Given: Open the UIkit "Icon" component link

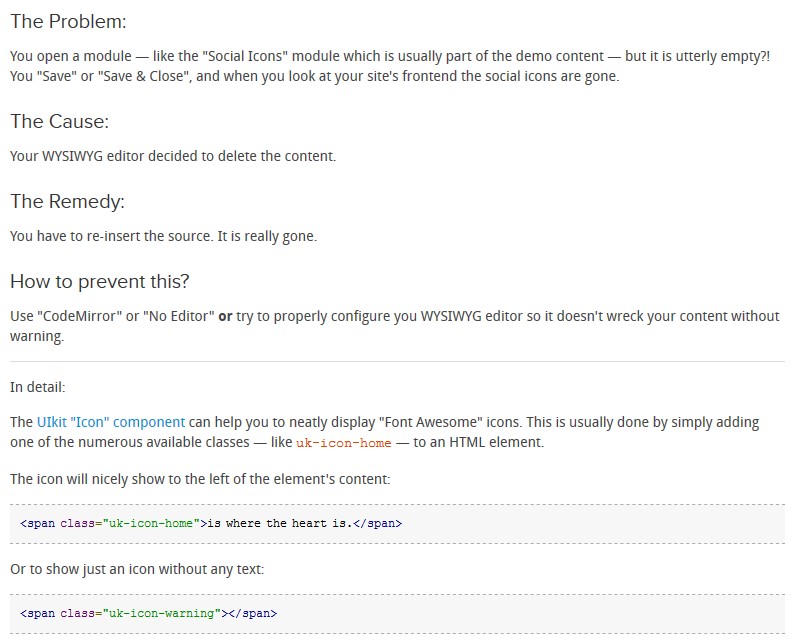Looking at the screenshot, I should (111, 422).
